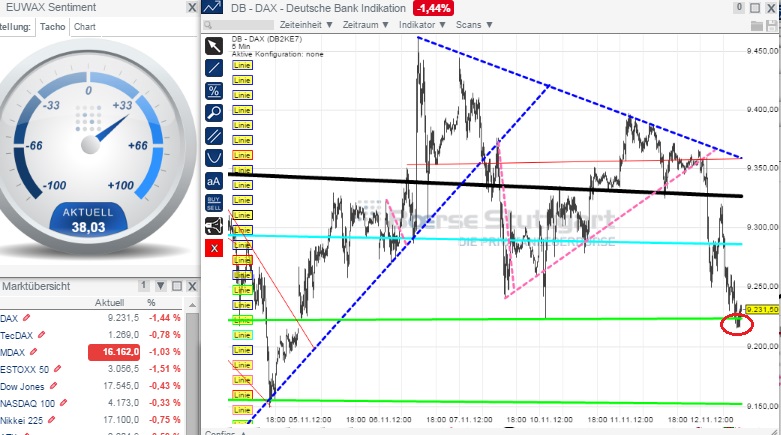Click the Dow Jones value 17.545,0
The width and height of the screenshot is (781, 435).
pos(121,386)
